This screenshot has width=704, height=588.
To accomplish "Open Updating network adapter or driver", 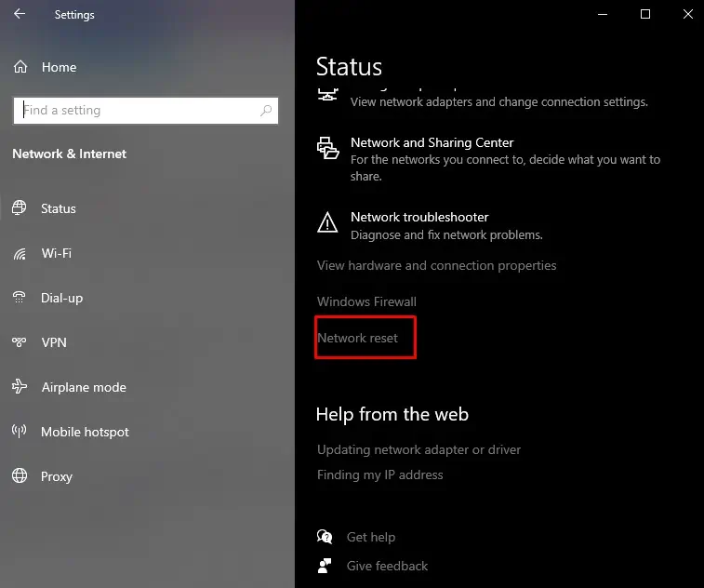I will click(418, 449).
